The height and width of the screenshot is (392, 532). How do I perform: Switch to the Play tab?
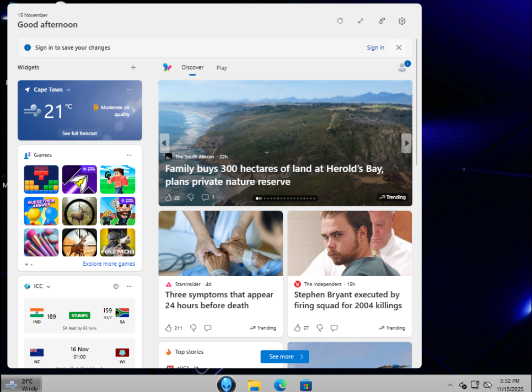[x=222, y=68]
